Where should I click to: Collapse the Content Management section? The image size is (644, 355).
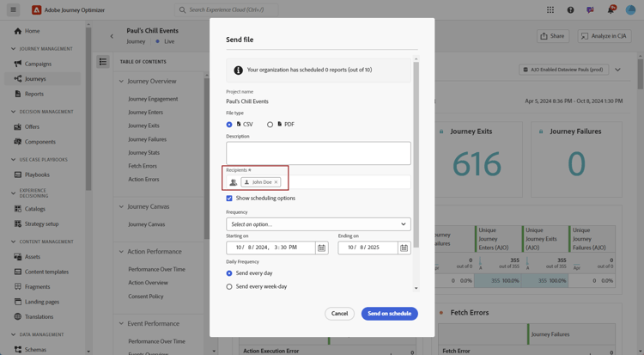point(13,242)
